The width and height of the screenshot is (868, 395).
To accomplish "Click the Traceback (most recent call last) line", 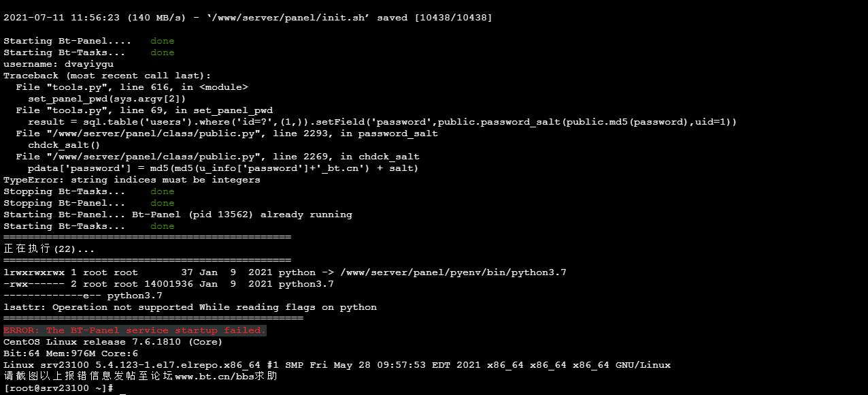I will click(x=107, y=76).
